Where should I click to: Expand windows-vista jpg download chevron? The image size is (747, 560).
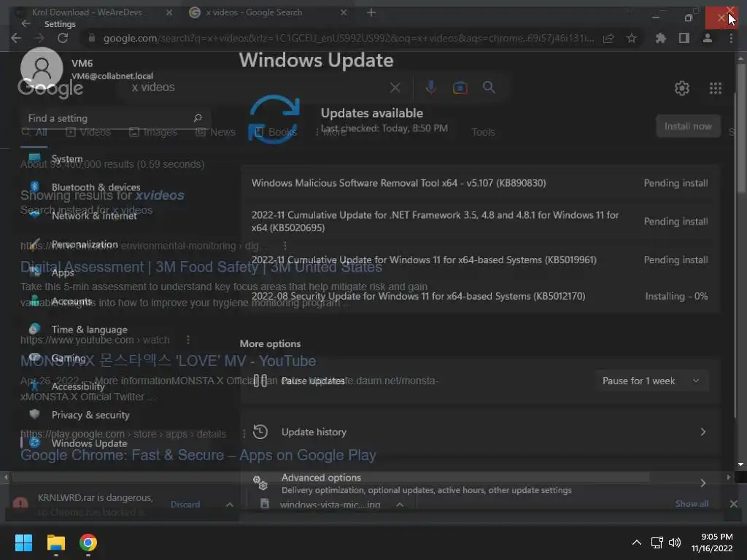(x=400, y=505)
